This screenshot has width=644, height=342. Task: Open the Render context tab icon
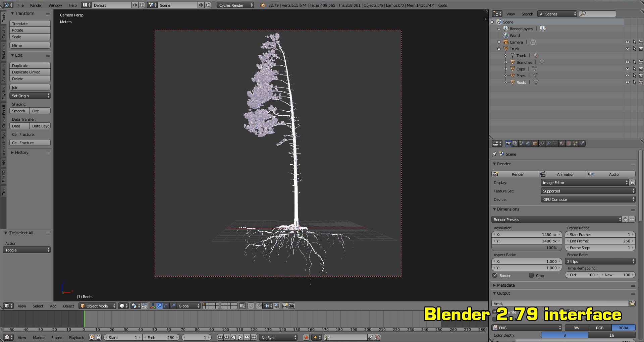pyautogui.click(x=508, y=144)
